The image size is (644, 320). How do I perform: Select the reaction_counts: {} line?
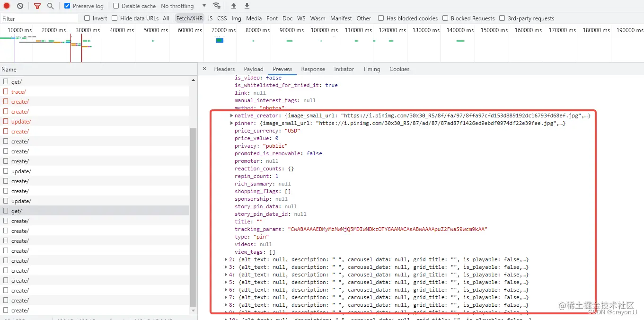coord(265,169)
